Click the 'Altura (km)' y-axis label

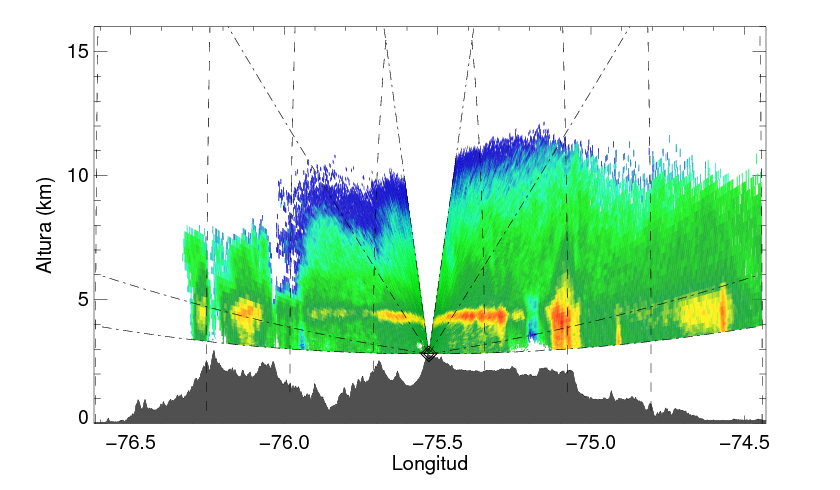coord(44,225)
